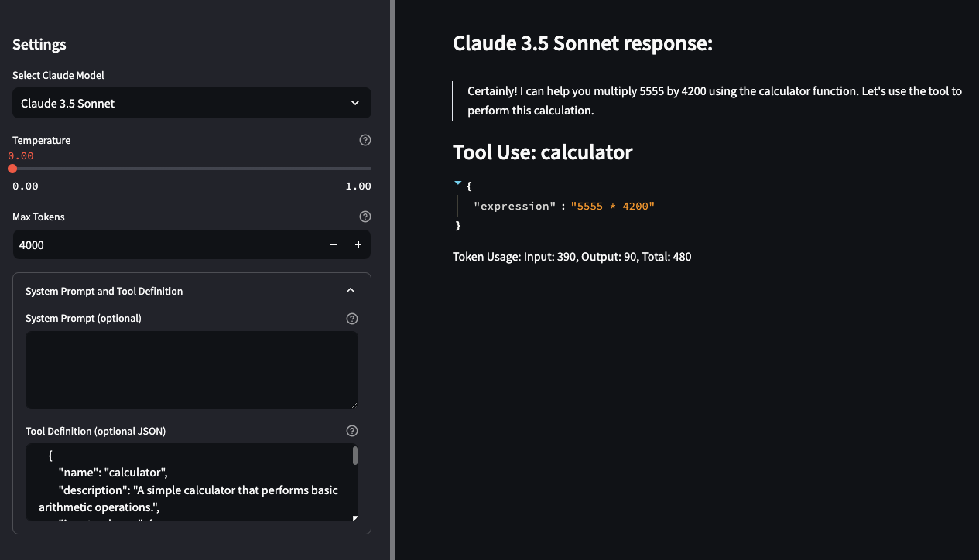The height and width of the screenshot is (560, 979).
Task: Increase Max Tokens with plus button
Action: point(358,244)
